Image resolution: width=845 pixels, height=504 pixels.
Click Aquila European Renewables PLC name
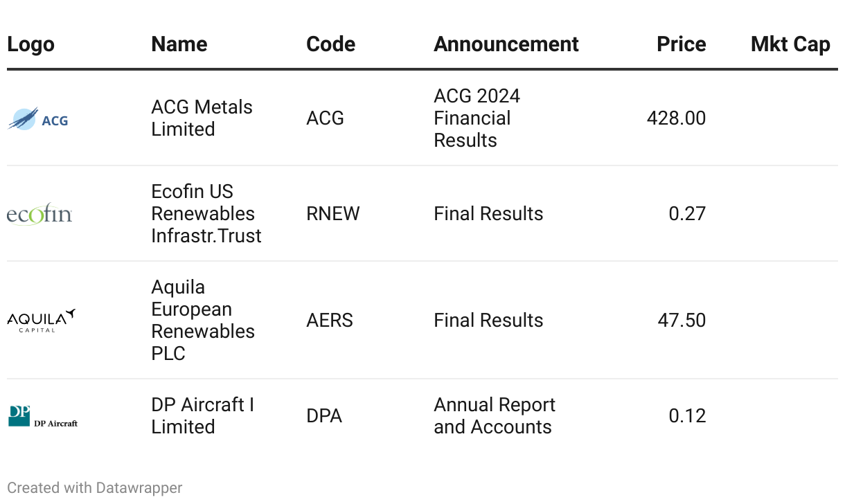[x=202, y=321]
